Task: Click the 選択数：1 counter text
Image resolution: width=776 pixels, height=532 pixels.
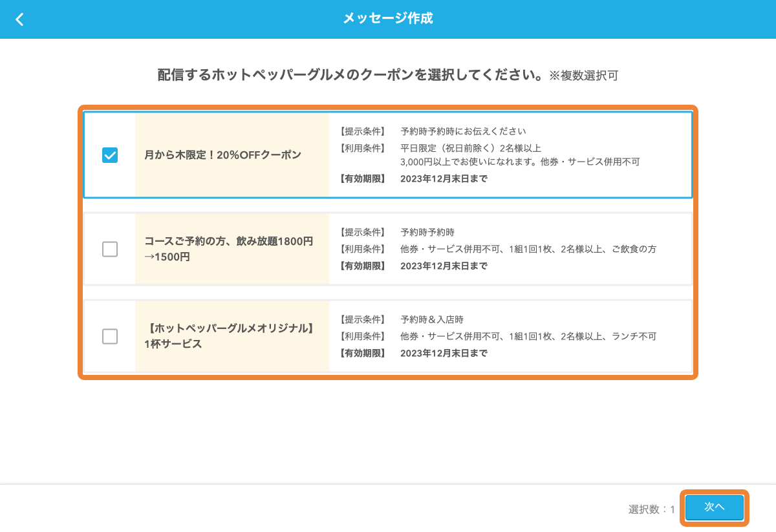Action: coord(652,509)
